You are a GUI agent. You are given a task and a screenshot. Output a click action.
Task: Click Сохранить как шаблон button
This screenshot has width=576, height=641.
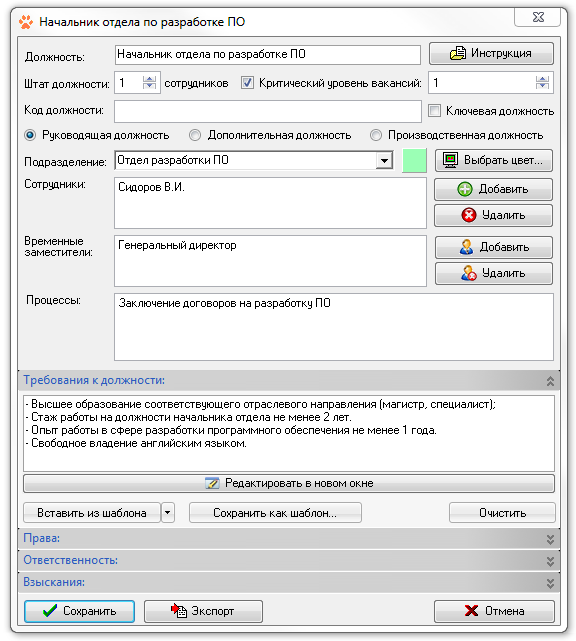pyautogui.click(x=275, y=513)
